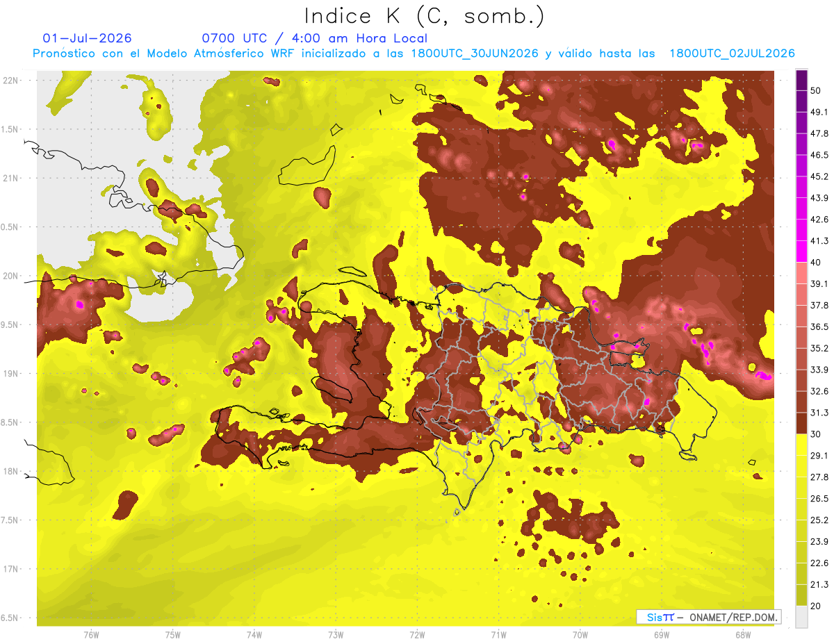Click the legend value "49.1"
This screenshot has height=644, width=834.
pos(819,113)
